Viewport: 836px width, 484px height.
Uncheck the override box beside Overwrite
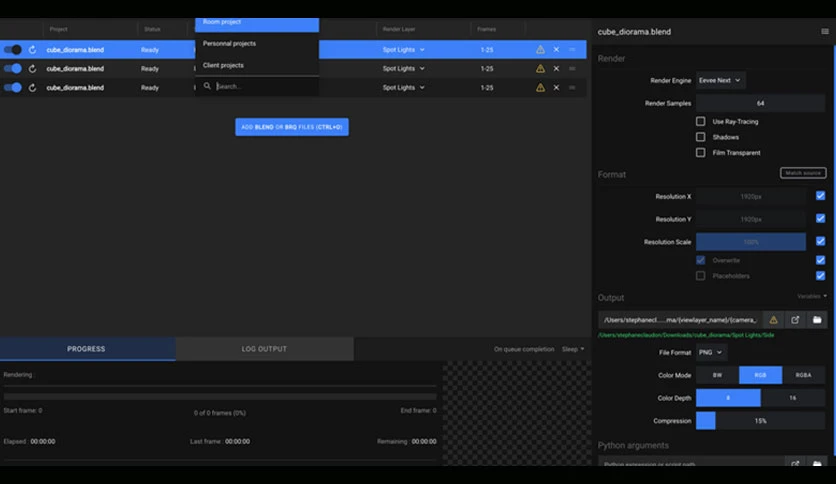[x=821, y=260]
